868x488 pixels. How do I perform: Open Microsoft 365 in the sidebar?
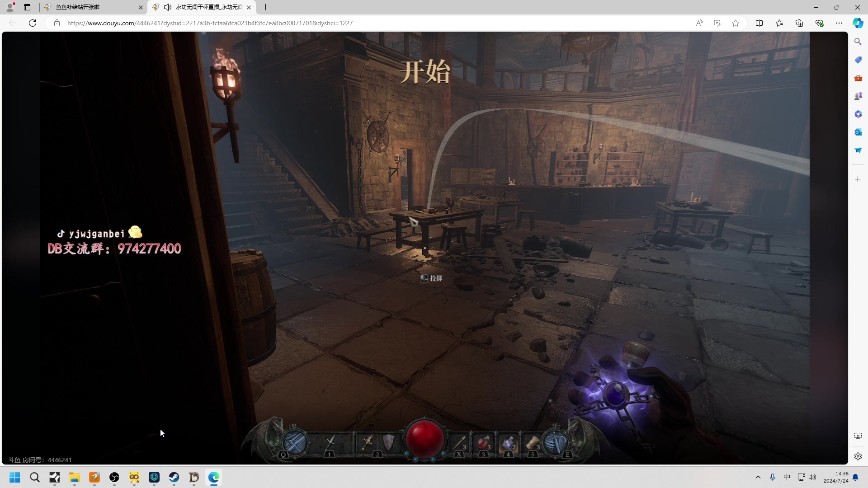(858, 114)
